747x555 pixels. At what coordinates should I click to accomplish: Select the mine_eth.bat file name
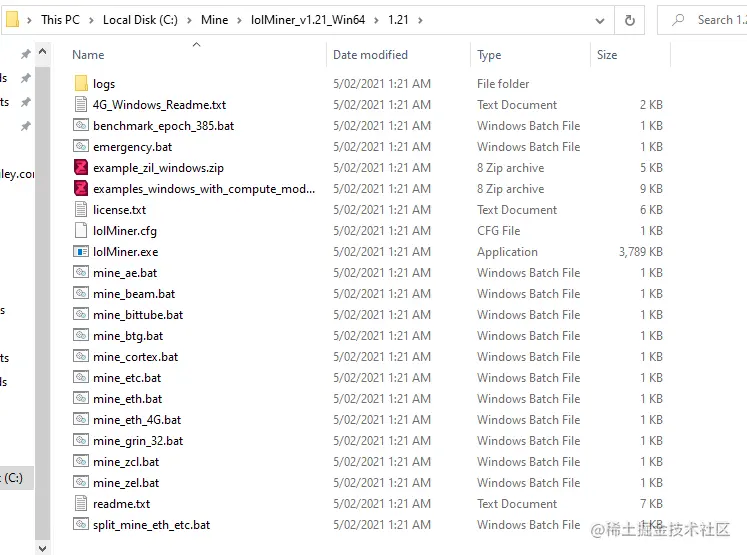pyautogui.click(x=127, y=398)
